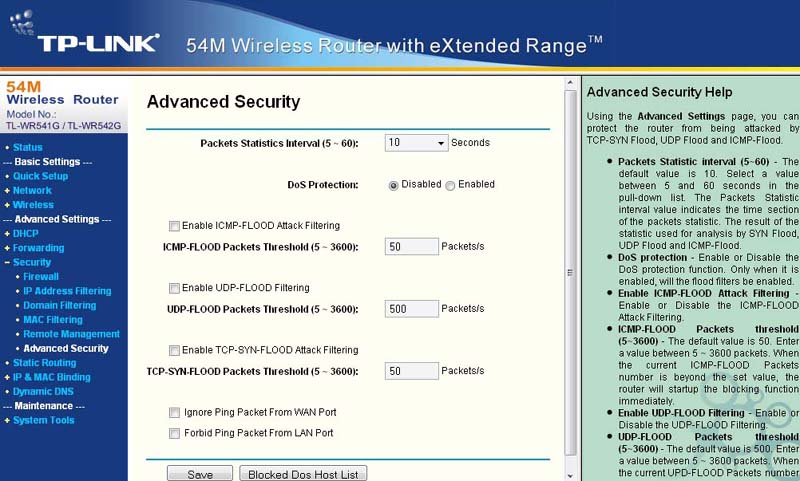Collapse the Security menu

pos(32,262)
